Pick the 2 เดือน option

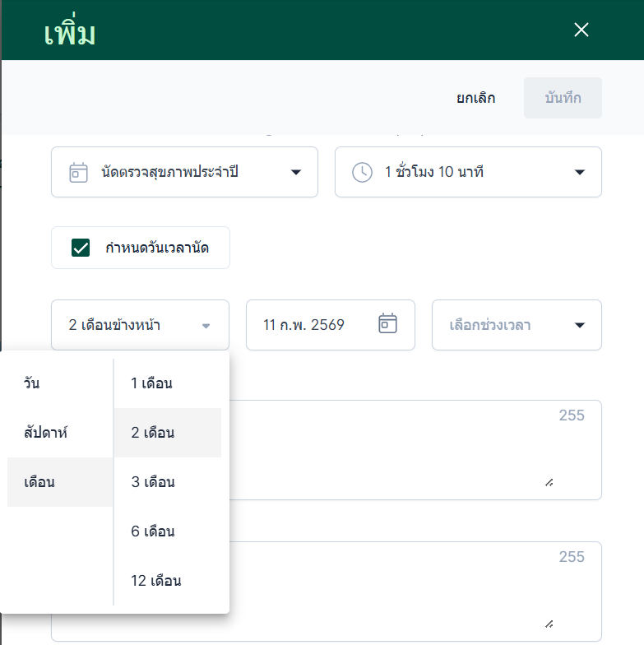point(153,433)
